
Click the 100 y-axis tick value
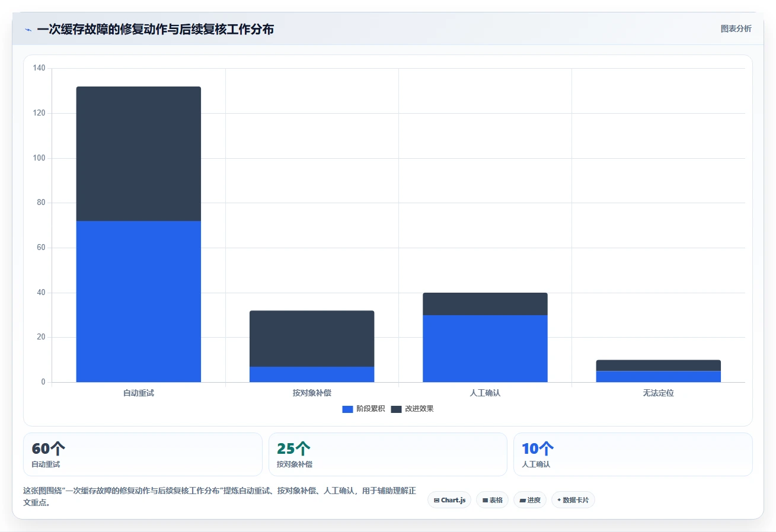pyautogui.click(x=39, y=158)
